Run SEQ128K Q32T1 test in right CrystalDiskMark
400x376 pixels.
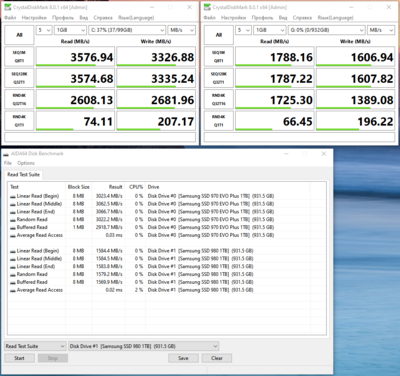(x=219, y=78)
